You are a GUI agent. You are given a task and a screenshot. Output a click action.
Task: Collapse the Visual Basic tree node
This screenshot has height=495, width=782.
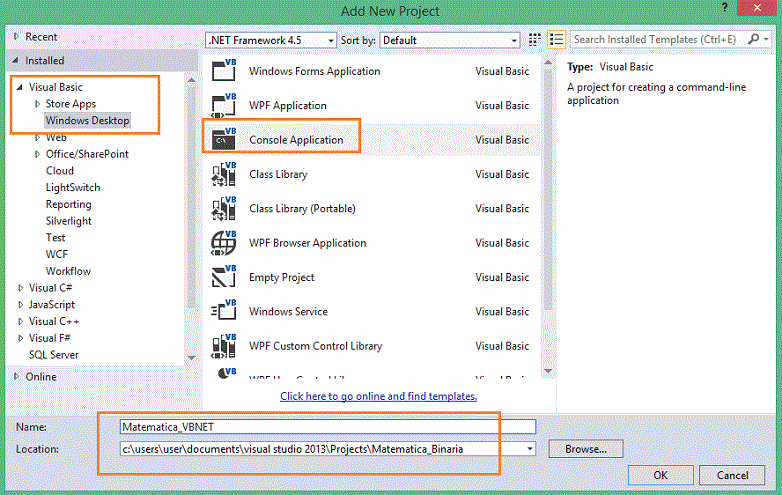[19, 87]
